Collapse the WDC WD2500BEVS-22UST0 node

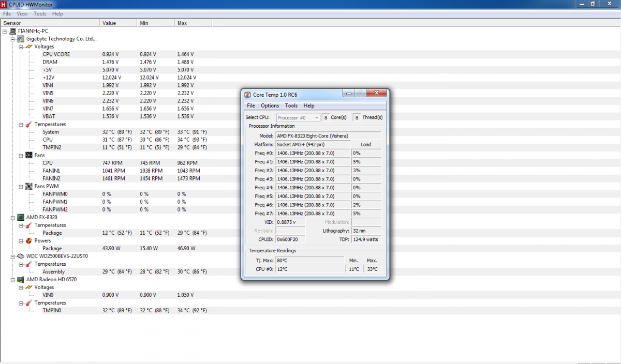click(13, 256)
